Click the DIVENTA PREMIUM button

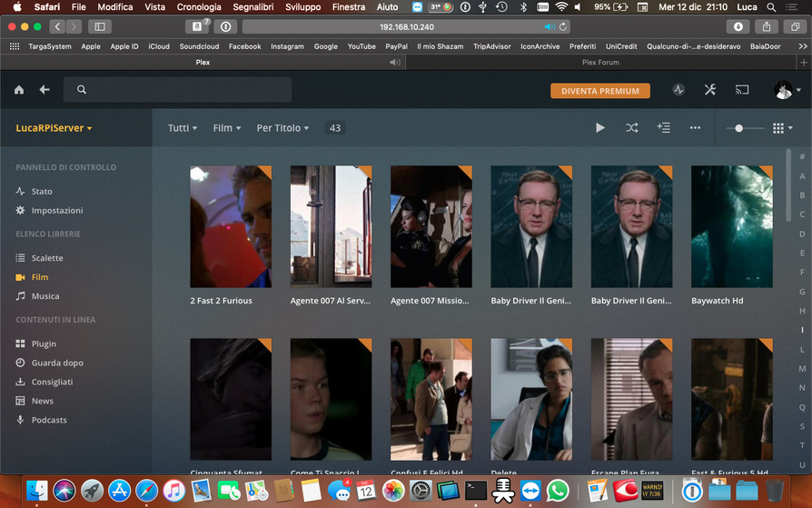click(x=600, y=91)
